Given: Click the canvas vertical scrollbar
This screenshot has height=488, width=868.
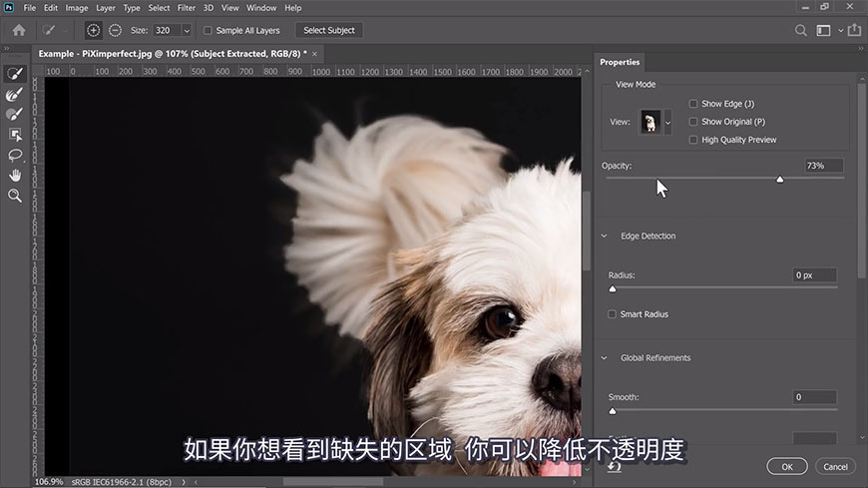Looking at the screenshot, I should point(587,231).
